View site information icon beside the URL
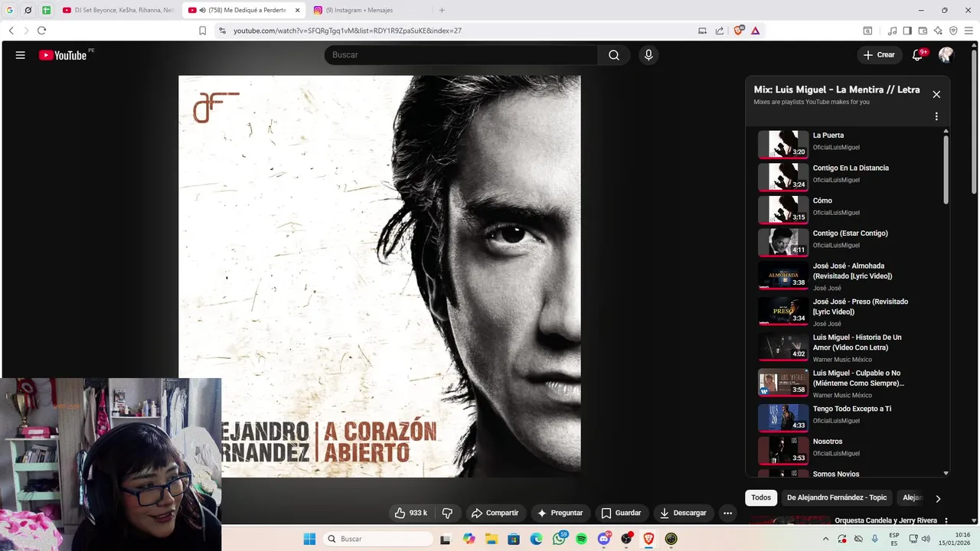The image size is (980, 551). (x=222, y=31)
